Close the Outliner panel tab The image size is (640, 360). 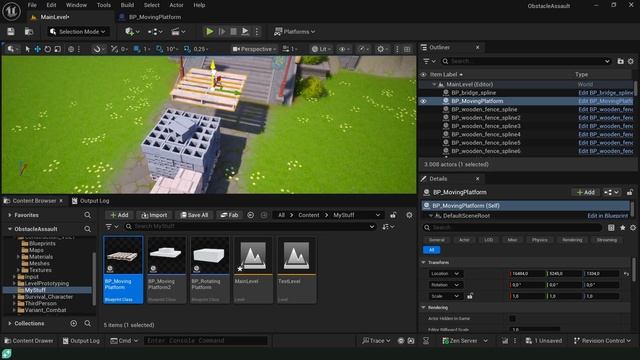(478, 47)
